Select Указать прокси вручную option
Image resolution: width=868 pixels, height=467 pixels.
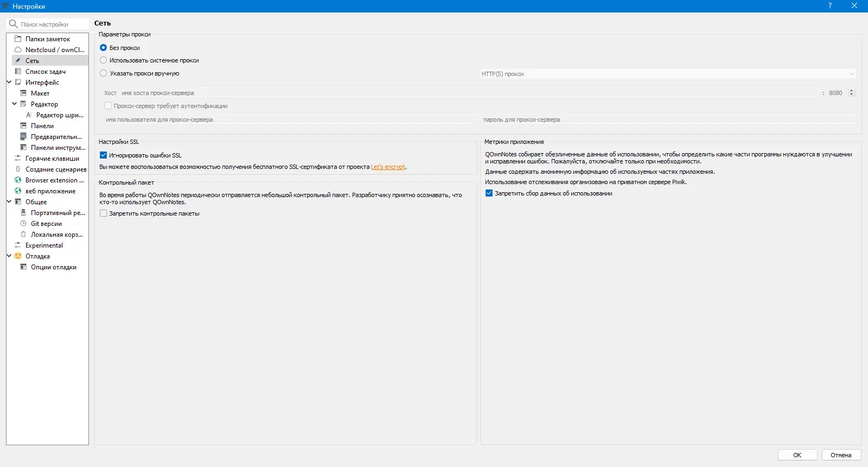click(x=103, y=73)
